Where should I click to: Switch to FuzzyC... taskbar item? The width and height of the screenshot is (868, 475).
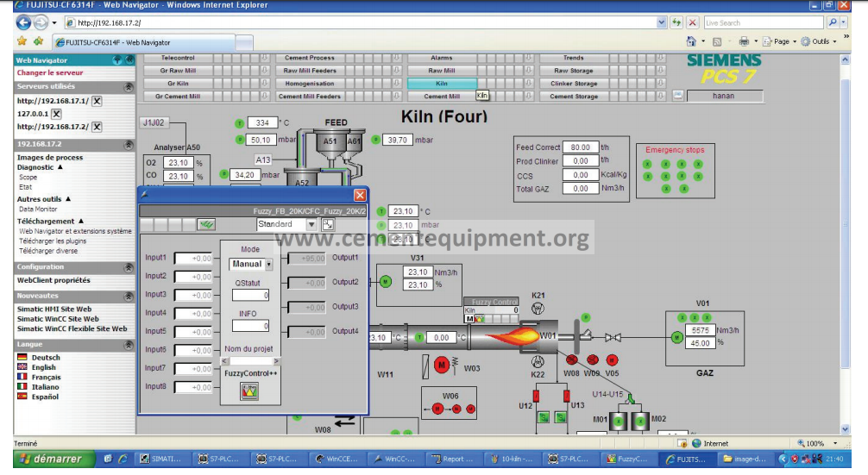coord(628,459)
